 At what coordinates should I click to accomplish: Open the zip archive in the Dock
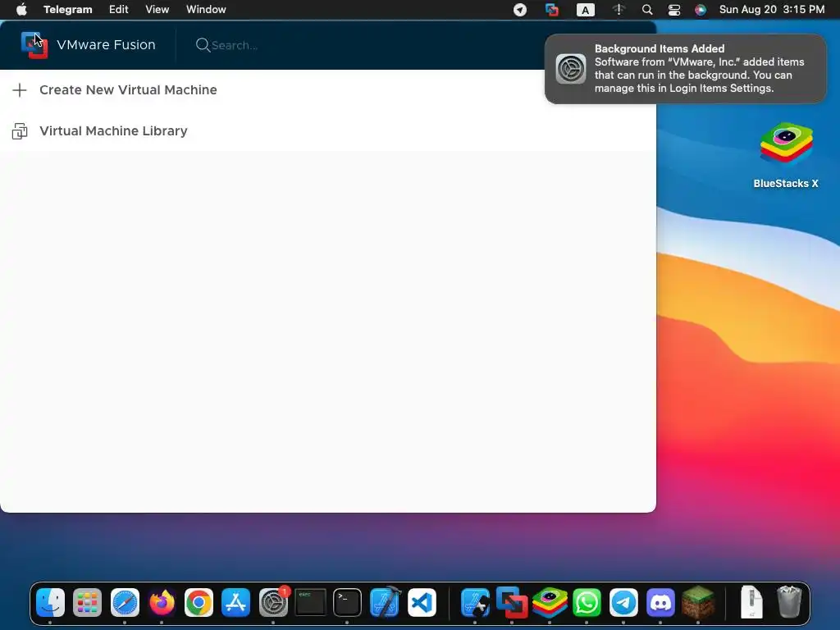click(x=751, y=602)
